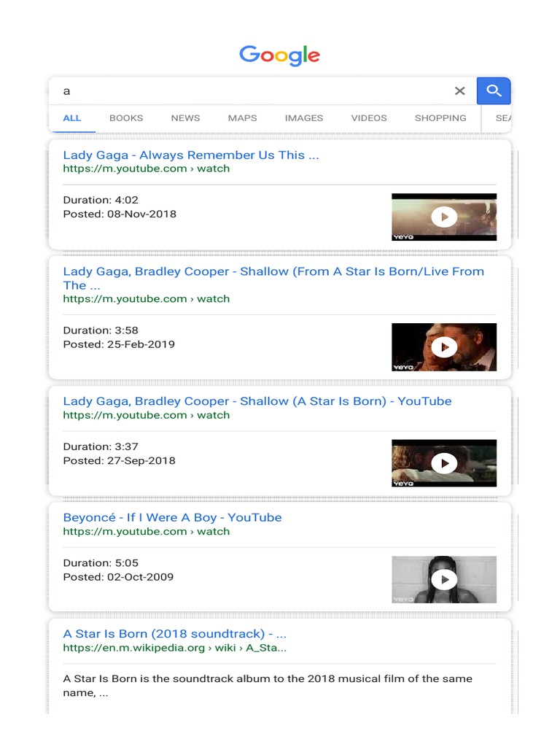Click 'Duration: 5:05' text
The width and height of the screenshot is (560, 747).
coord(101,562)
